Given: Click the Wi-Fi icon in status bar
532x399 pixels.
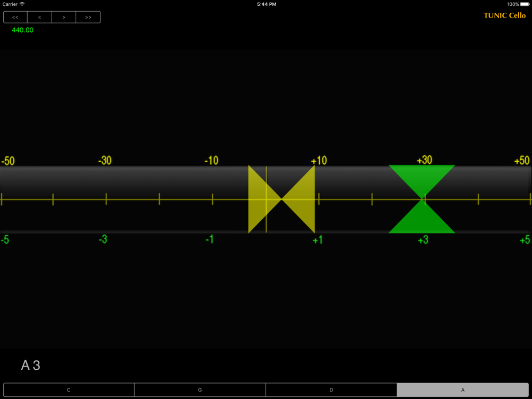Looking at the screenshot, I should 22,4.
